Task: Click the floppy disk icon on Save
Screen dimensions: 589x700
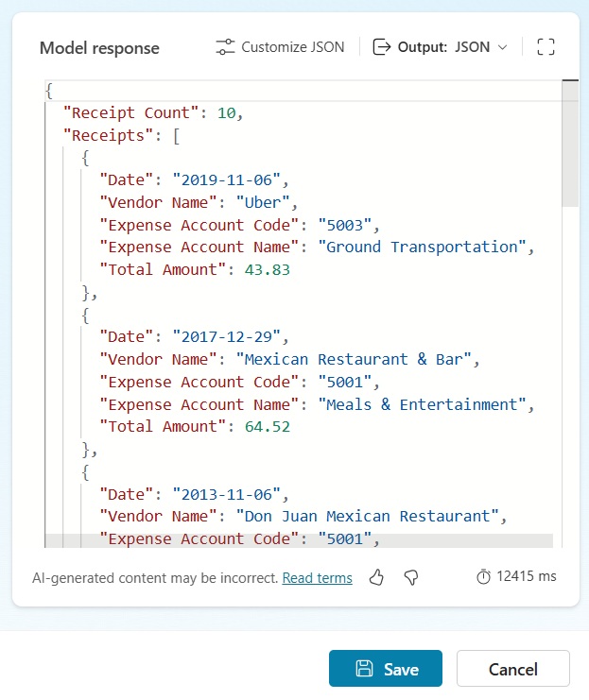Action: coord(364,669)
